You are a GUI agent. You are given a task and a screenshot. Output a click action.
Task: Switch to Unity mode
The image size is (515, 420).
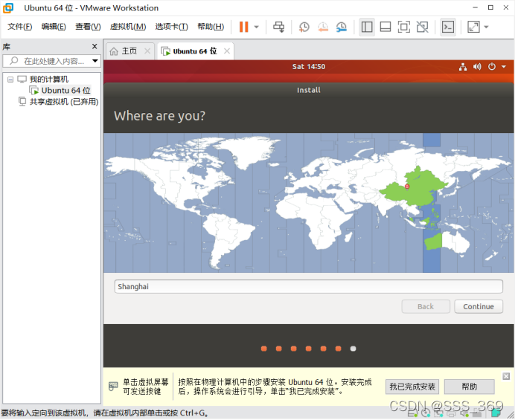tap(423, 27)
